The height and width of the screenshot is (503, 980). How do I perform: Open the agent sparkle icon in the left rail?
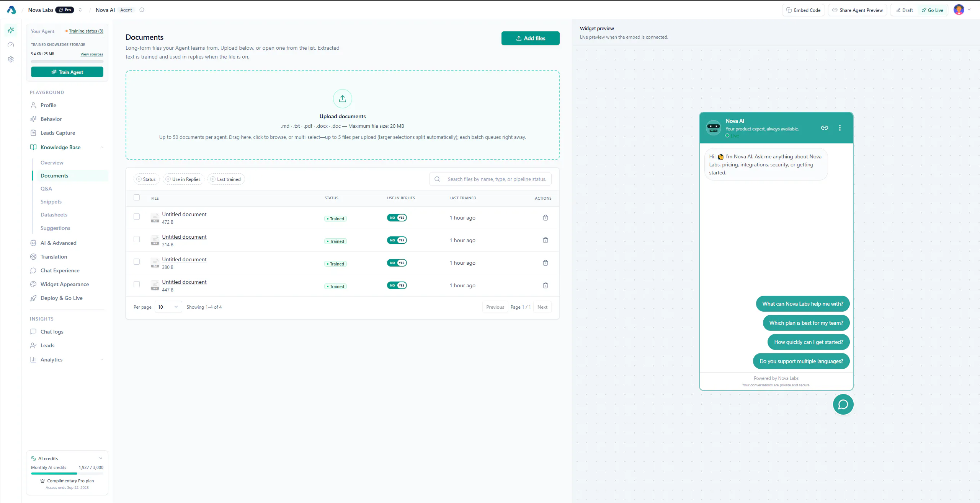11,30
